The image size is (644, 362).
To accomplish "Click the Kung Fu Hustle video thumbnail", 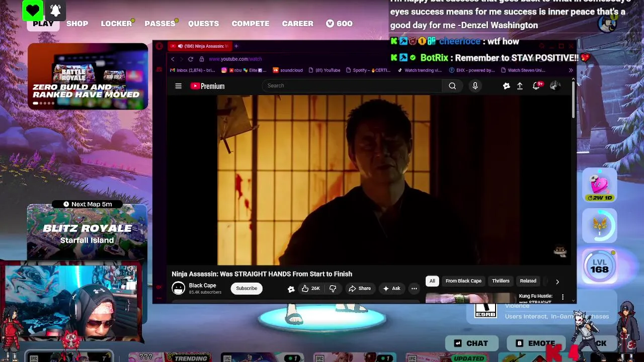I will pyautogui.click(x=470, y=299).
